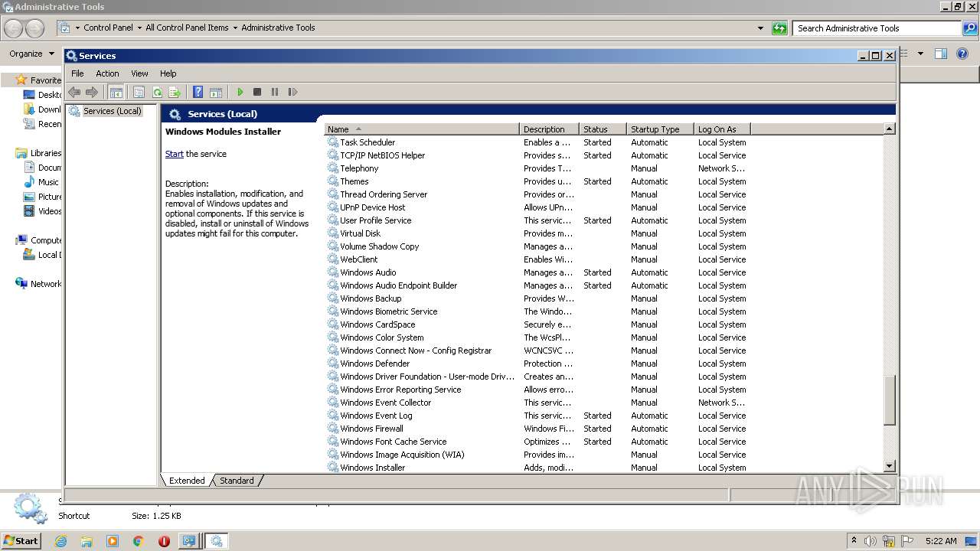The image size is (980, 551).
Task: Expand the Control Panel breadcrumb arrow
Action: tap(139, 28)
